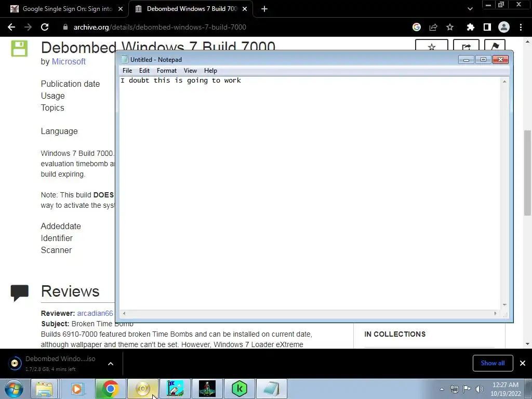This screenshot has height=399, width=532.
Task: Open Action Center flag tray icon
Action: tap(467, 389)
